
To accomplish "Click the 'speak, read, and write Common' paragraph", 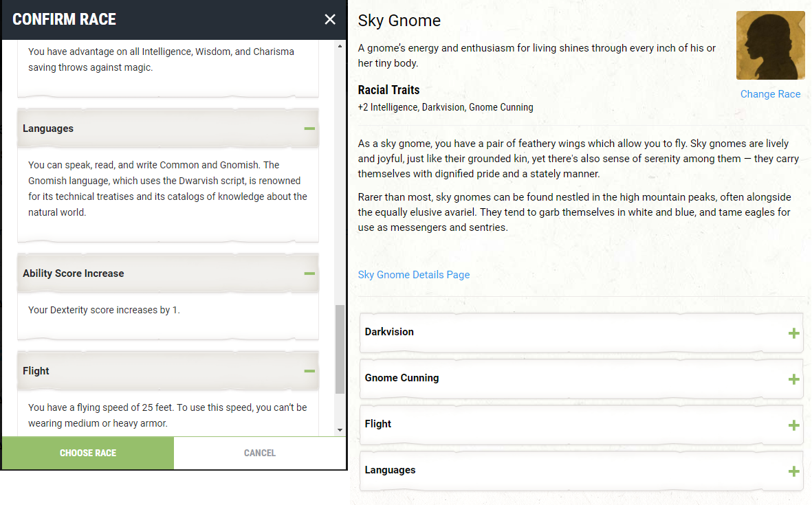I will point(168,188).
